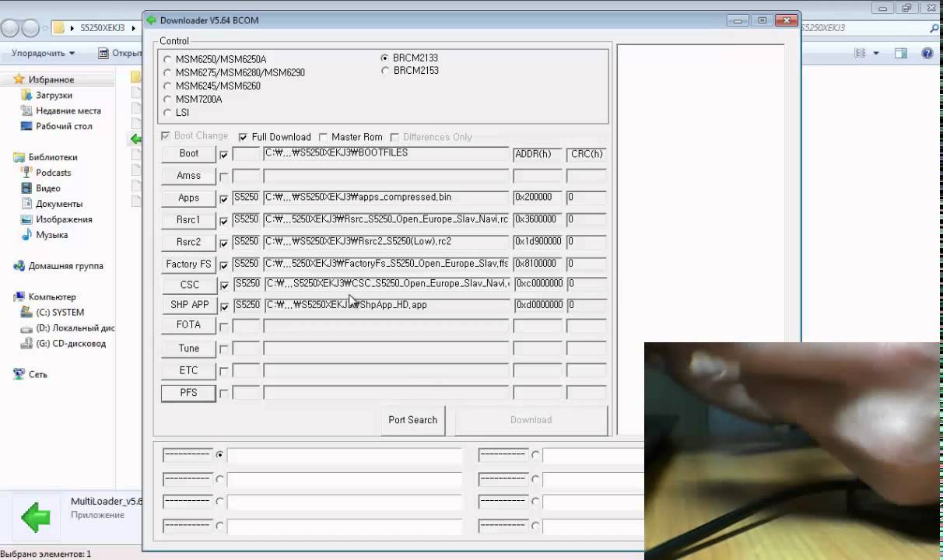
Task: Select the MSM6275/MSM6280/MSM6290 radio option
Action: click(167, 72)
